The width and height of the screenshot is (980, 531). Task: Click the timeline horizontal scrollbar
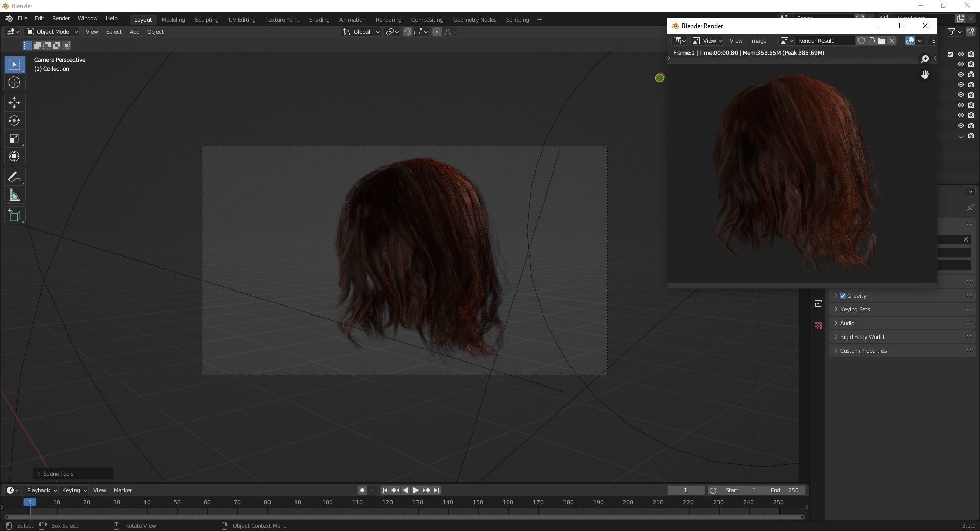pos(404,517)
